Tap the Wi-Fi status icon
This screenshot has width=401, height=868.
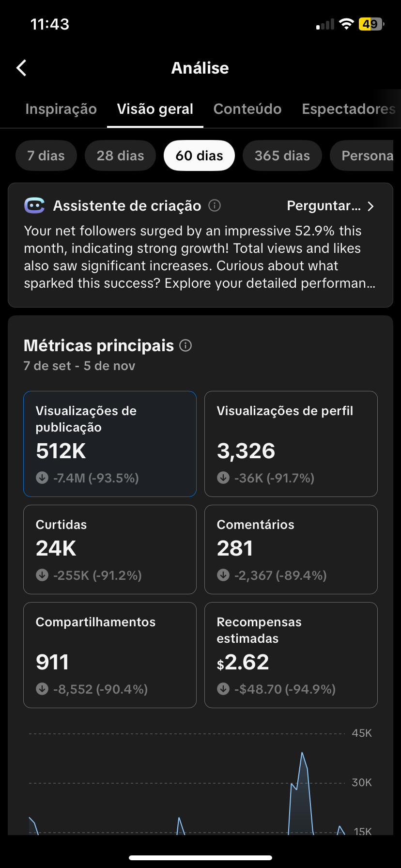[346, 24]
